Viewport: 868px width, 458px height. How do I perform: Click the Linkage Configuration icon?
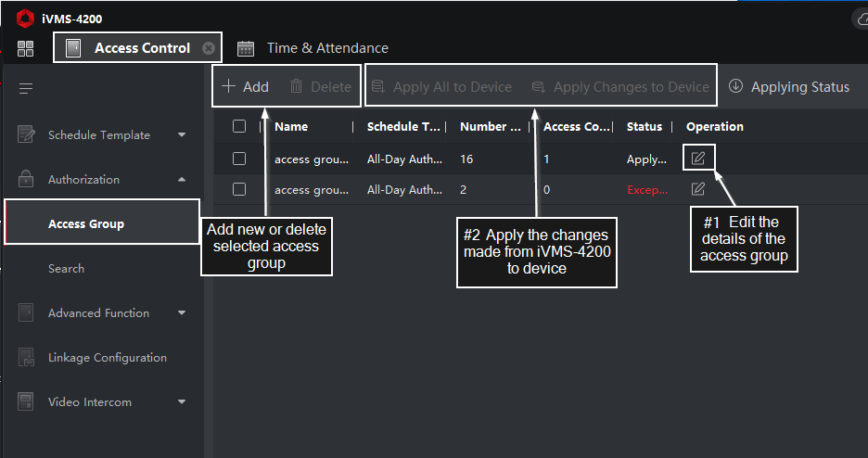coord(27,357)
